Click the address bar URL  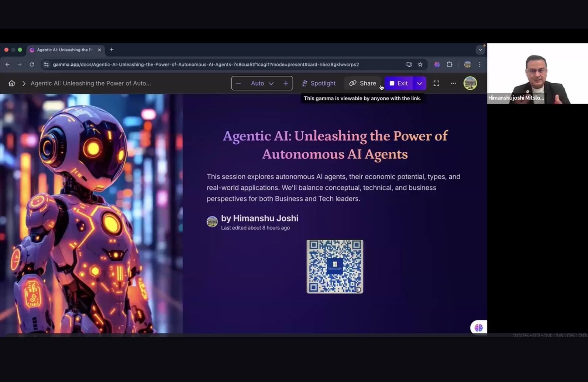pyautogui.click(x=206, y=65)
